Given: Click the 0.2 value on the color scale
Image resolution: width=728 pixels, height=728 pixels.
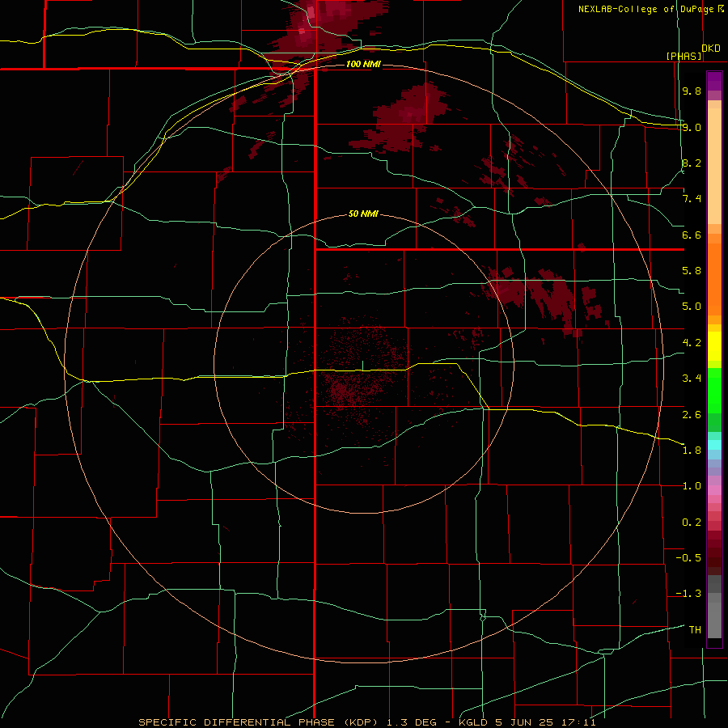Looking at the screenshot, I should point(692,523).
